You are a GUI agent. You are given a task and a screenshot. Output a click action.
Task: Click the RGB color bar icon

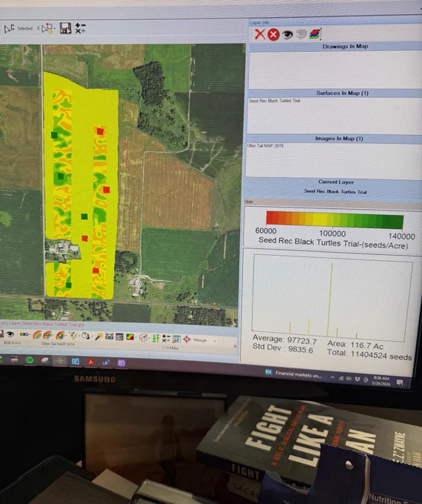pyautogui.click(x=24, y=334)
